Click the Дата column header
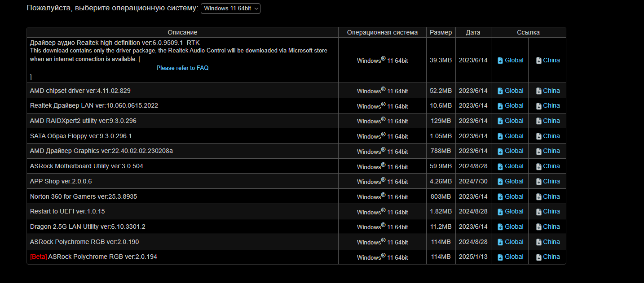Image resolution: width=644 pixels, height=283 pixels. coord(473,32)
